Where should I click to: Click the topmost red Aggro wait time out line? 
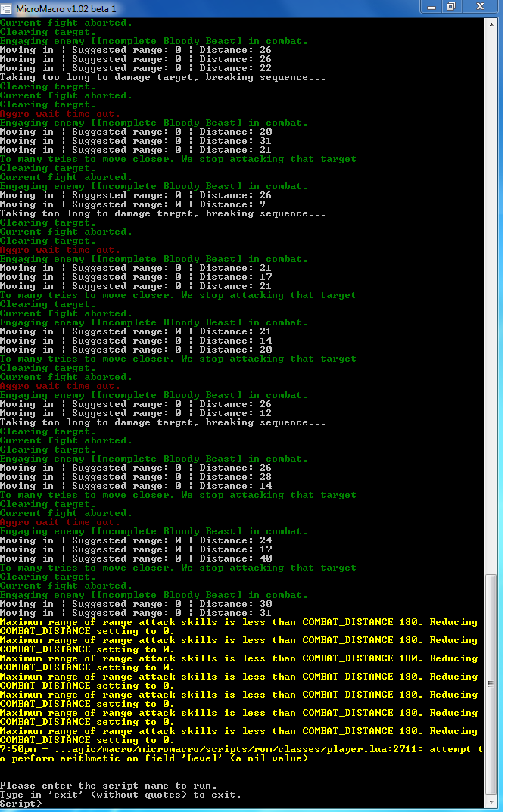click(x=60, y=114)
